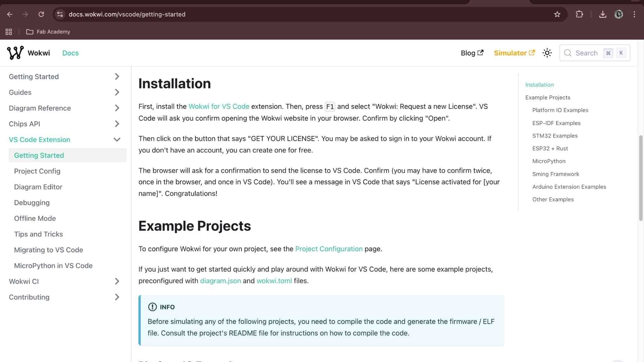Expand the Wokwi CI sidebar section
This screenshot has height=362, width=644.
117,281
